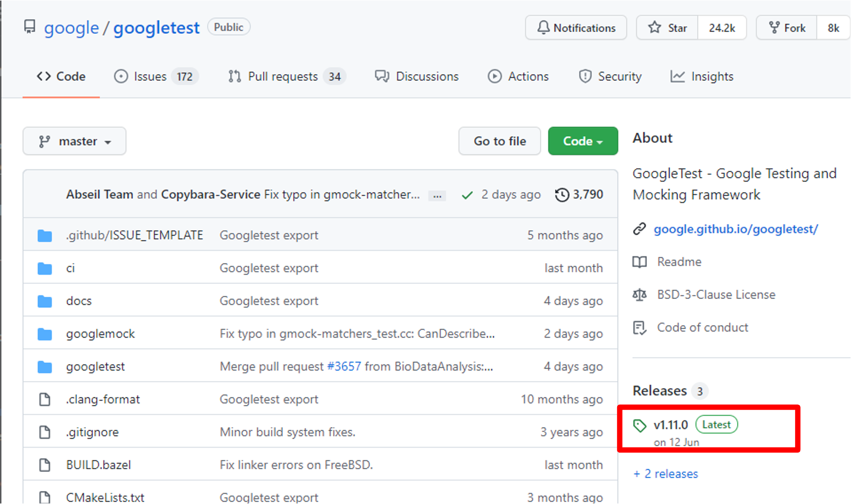Click the link chain icon in About
The image size is (851, 504).
(x=639, y=229)
